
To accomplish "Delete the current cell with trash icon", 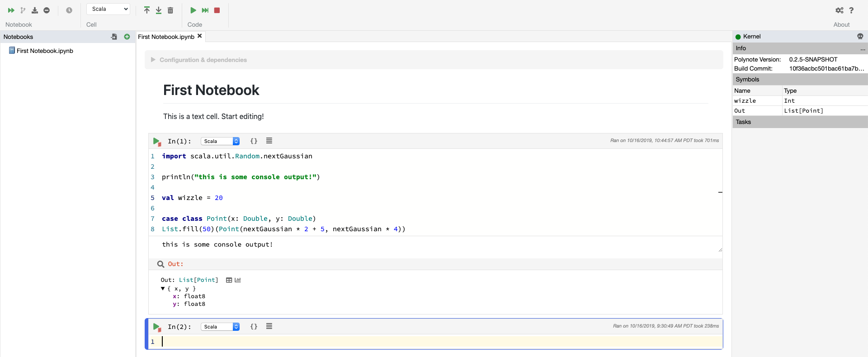I will point(170,10).
